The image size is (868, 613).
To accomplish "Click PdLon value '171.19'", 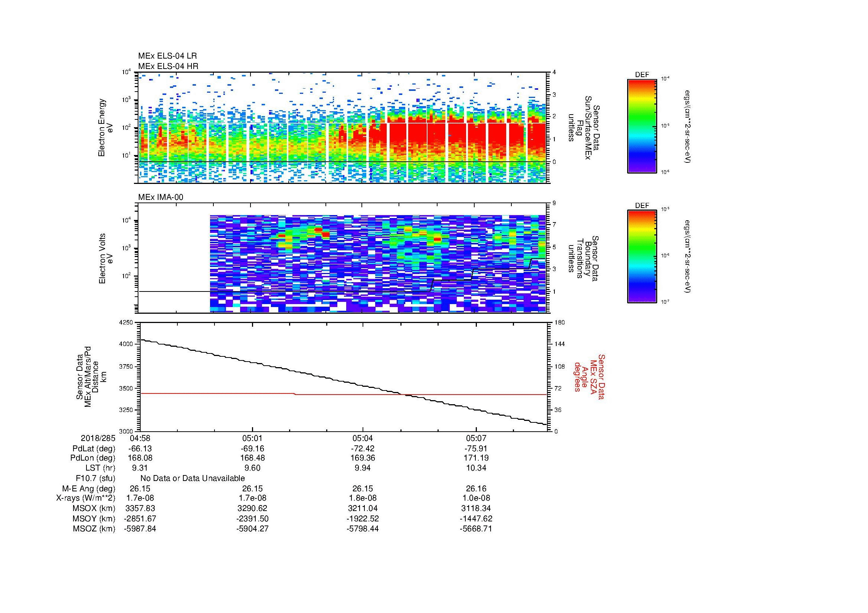I will [x=476, y=458].
